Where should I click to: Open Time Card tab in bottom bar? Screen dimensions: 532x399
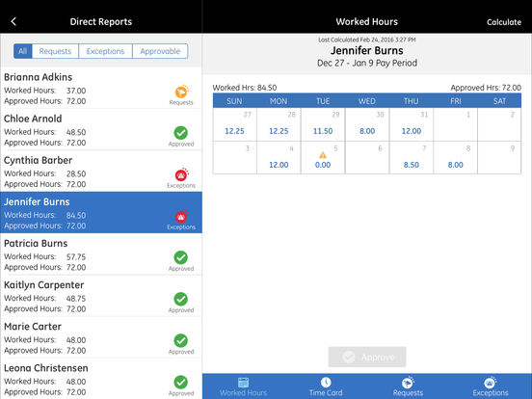326,386
